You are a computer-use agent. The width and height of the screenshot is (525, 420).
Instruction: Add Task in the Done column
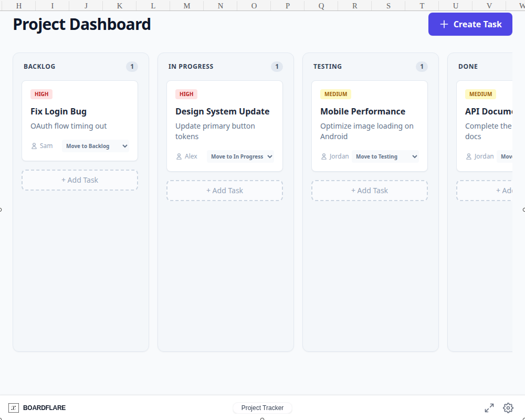tap(485, 191)
